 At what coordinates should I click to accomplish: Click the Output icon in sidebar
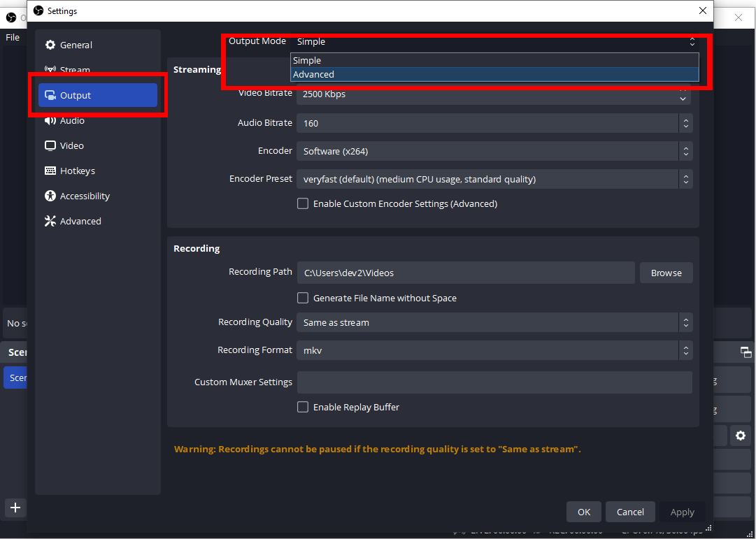[x=50, y=96]
